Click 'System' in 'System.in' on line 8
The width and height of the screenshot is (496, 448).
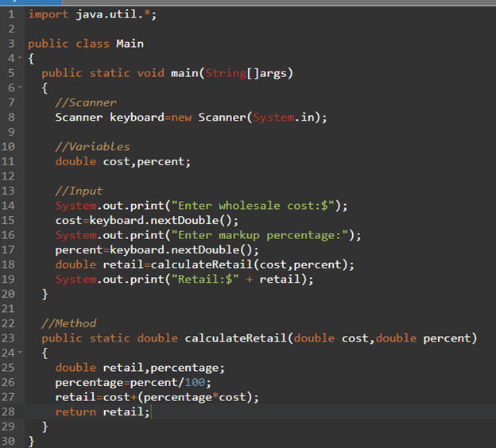tap(273, 118)
